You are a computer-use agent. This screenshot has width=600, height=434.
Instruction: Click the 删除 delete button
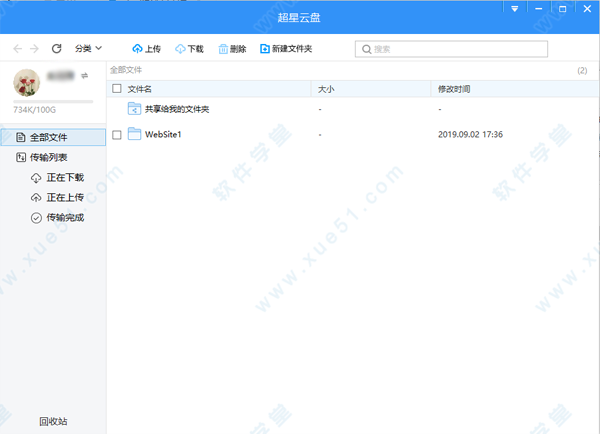[x=232, y=49]
